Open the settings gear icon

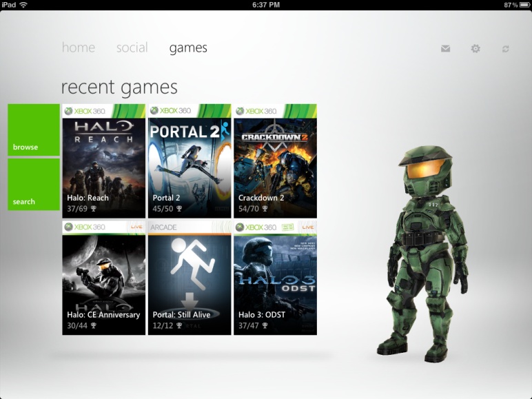475,48
